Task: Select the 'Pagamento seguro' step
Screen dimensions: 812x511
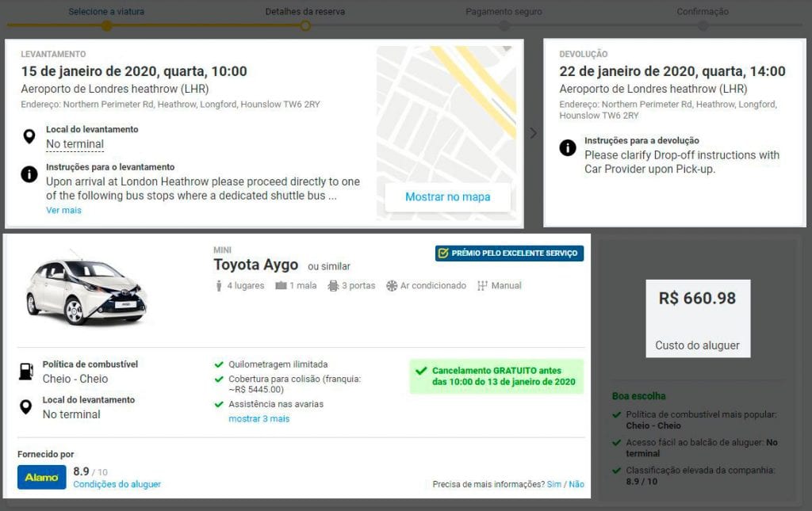Action: 504,11
